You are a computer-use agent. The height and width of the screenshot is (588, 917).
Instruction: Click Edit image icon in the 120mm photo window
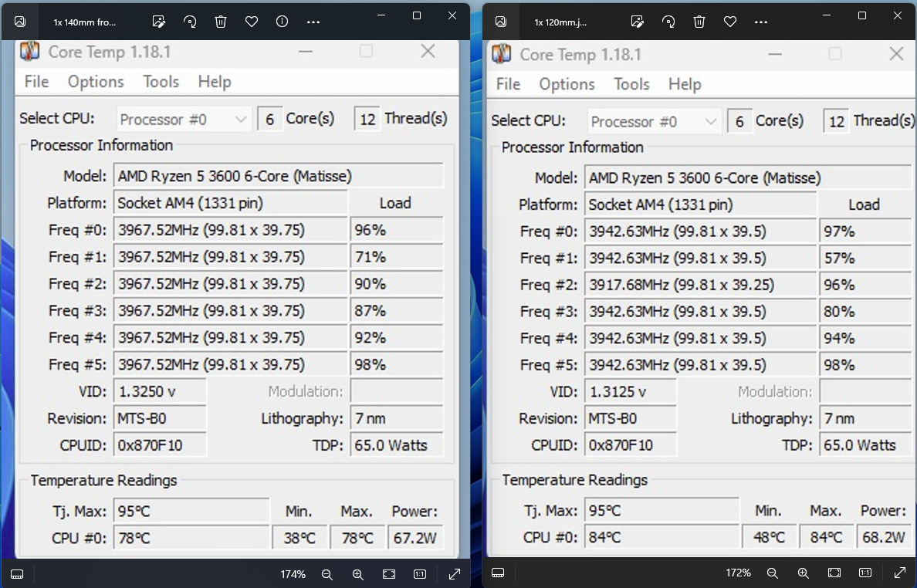click(x=638, y=22)
